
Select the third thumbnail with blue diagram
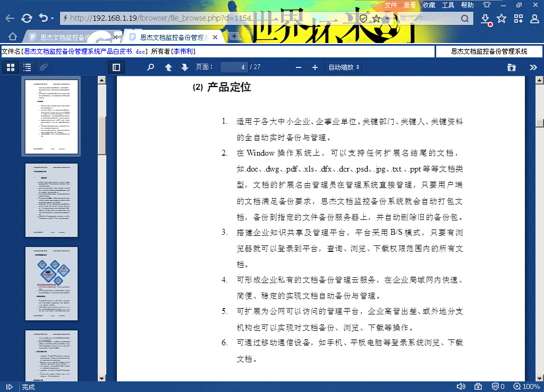click(52, 284)
